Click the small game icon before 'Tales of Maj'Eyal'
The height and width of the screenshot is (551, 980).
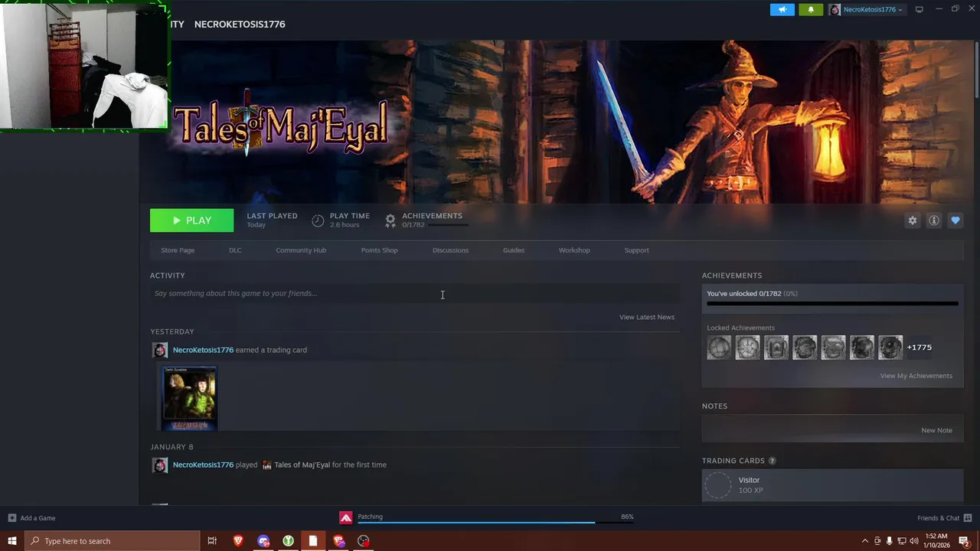click(266, 465)
